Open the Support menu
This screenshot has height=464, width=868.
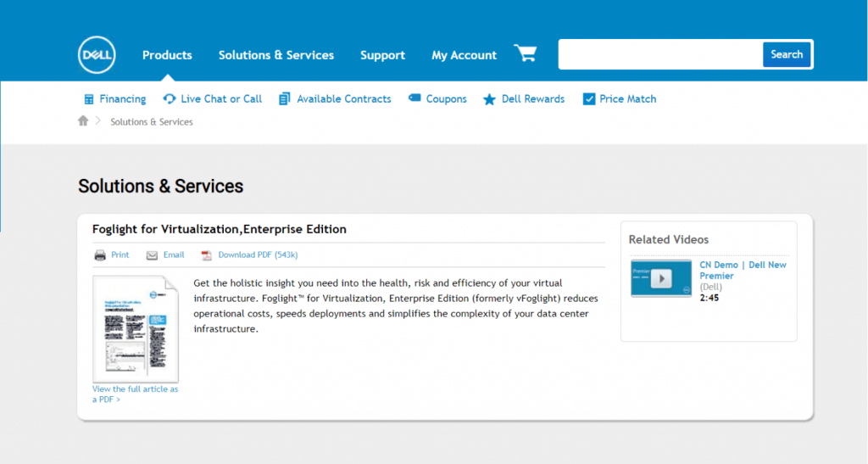click(x=382, y=55)
